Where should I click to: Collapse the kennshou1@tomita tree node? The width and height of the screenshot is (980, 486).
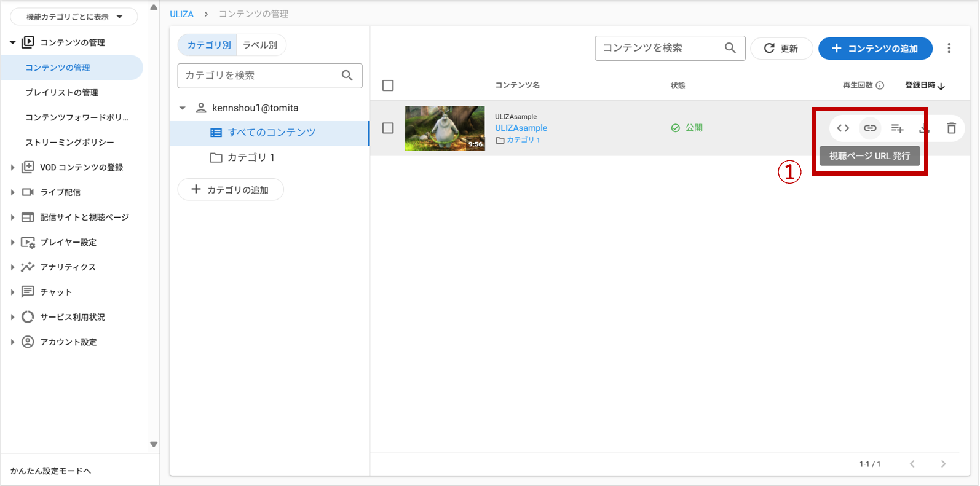point(183,108)
